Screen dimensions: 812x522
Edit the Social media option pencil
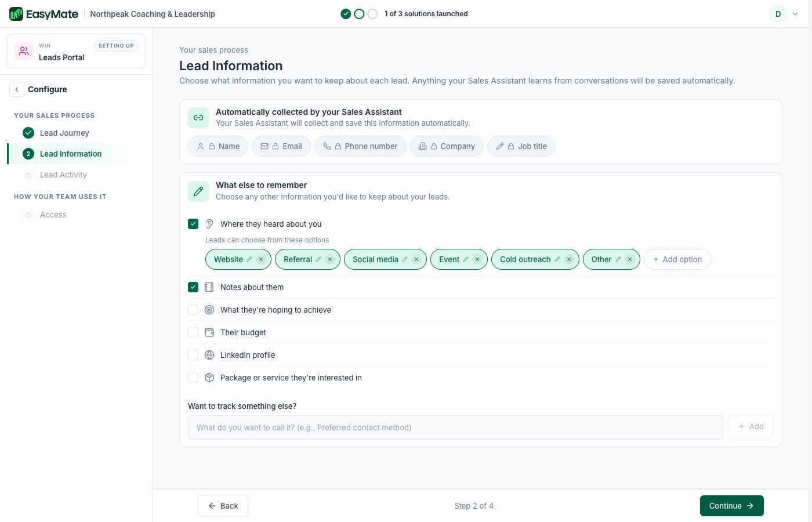click(x=405, y=259)
